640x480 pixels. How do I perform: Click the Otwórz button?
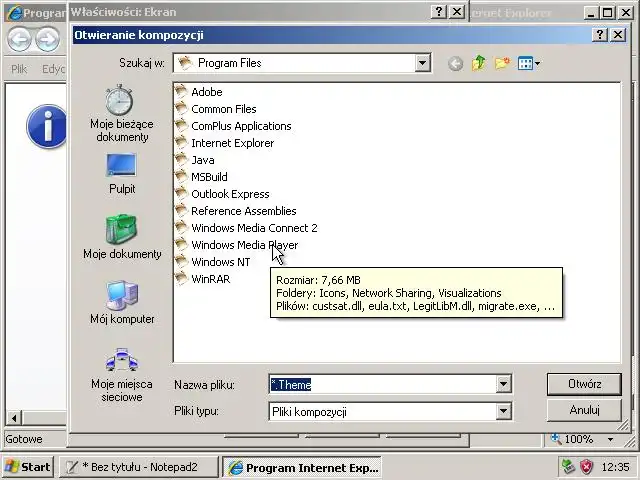(584, 384)
